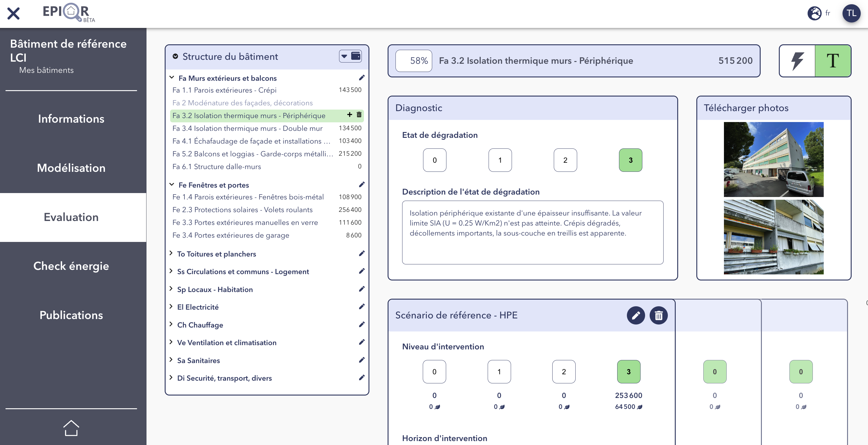Select Fa 2 Modénature des façades, décorations

pyautogui.click(x=267, y=103)
